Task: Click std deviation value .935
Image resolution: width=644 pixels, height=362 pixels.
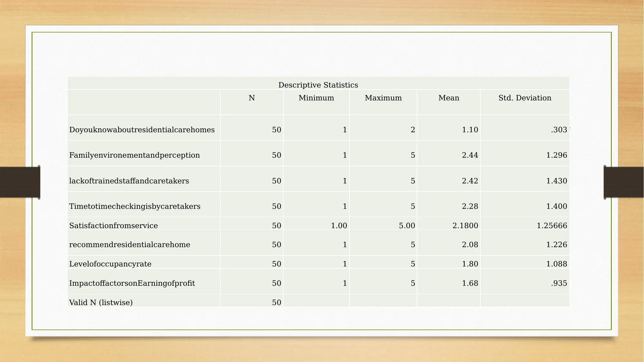Action: click(559, 283)
